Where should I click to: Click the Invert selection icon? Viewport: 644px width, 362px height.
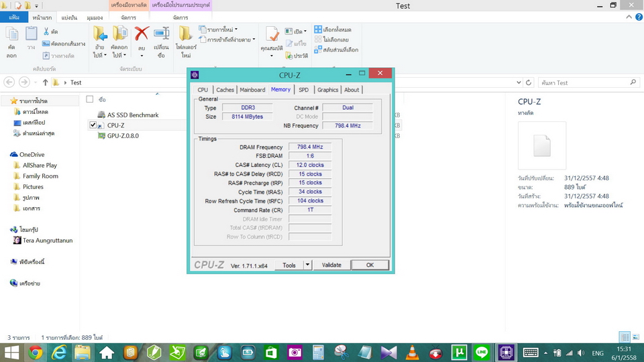(318, 50)
